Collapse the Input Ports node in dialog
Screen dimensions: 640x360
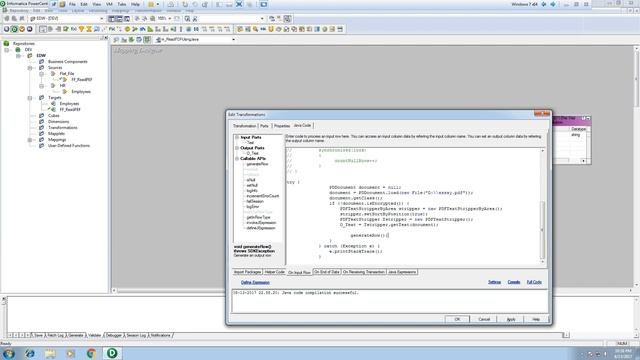(x=237, y=137)
